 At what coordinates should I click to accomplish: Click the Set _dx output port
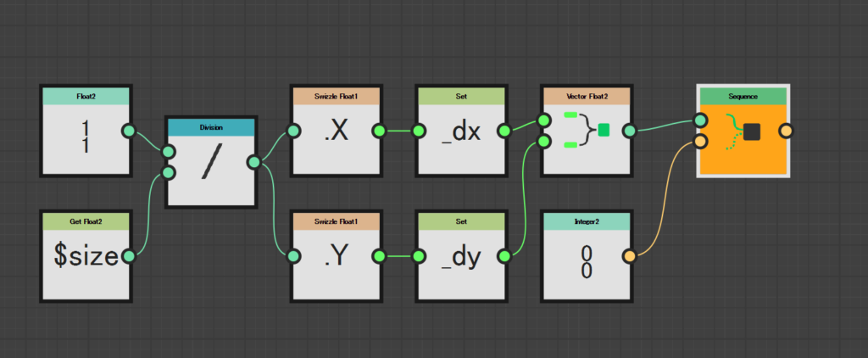(504, 131)
